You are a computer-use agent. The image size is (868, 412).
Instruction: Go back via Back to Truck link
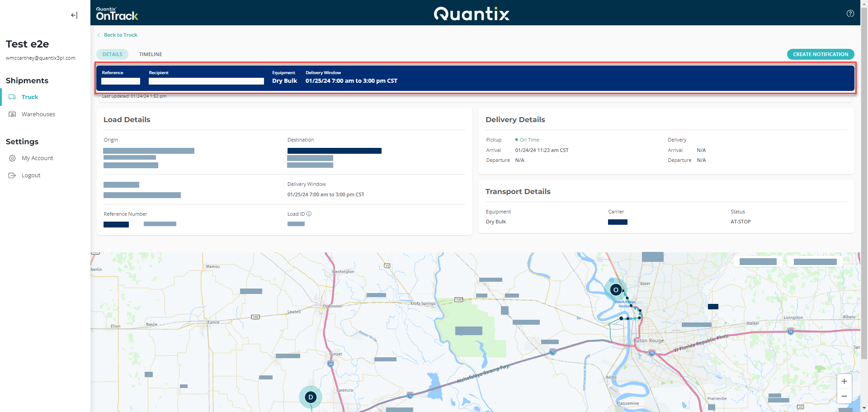coord(120,35)
